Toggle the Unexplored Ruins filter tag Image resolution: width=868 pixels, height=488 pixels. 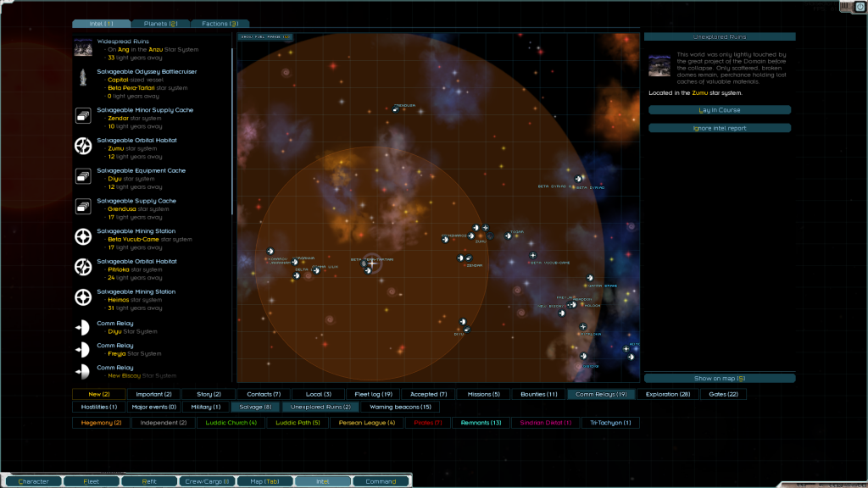[321, 407]
